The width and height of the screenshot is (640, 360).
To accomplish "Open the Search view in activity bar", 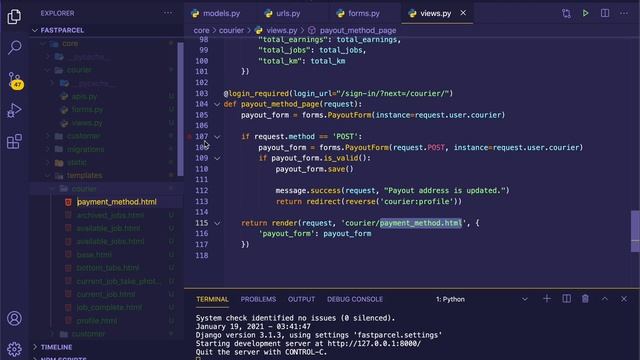I will 14,47.
